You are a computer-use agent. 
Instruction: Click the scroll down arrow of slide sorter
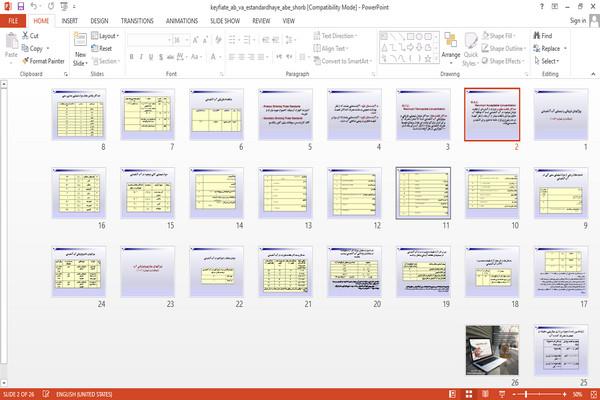tap(4, 382)
